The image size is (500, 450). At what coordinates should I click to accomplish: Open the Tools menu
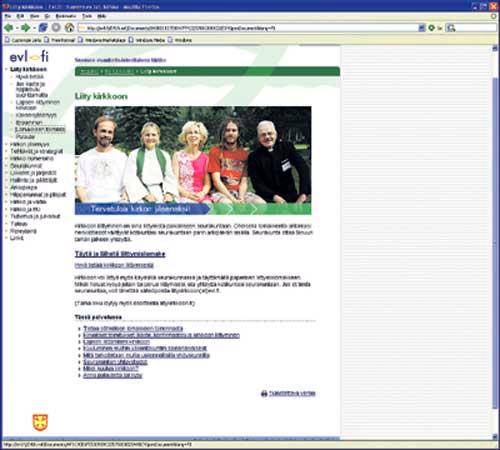click(x=87, y=16)
